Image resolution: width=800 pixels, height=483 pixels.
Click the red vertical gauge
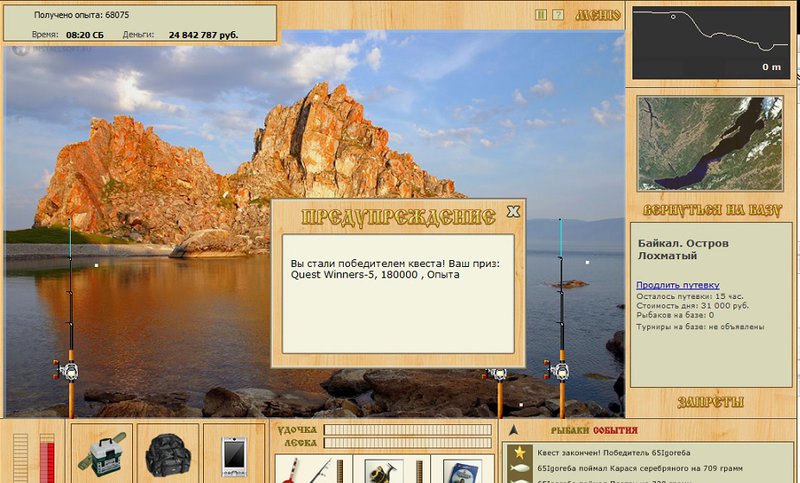coord(46,458)
